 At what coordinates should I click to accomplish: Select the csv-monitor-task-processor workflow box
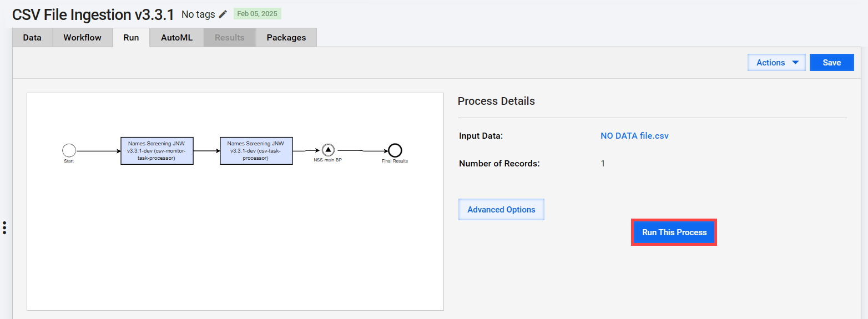(157, 151)
